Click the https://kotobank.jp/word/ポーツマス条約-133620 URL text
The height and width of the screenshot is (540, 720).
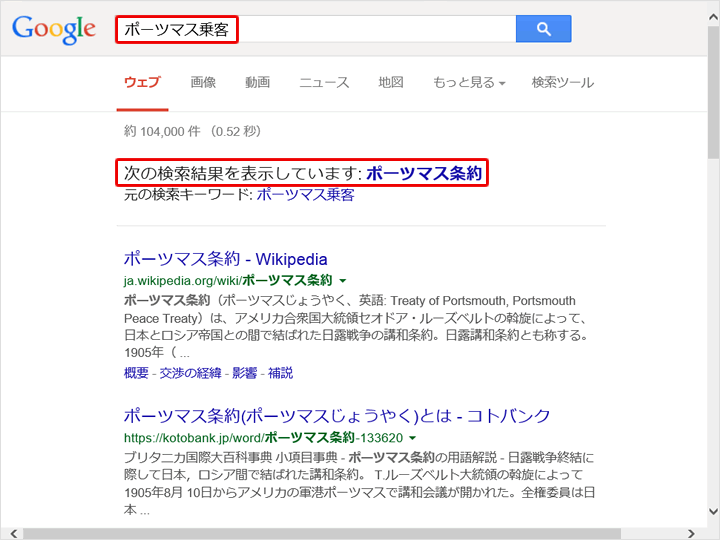(x=264, y=438)
